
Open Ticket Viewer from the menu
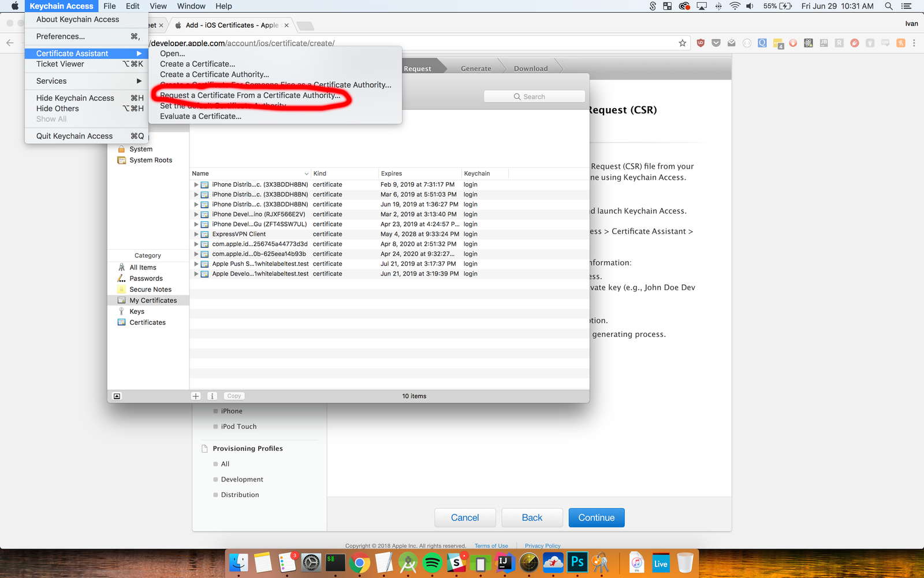[x=87, y=64]
